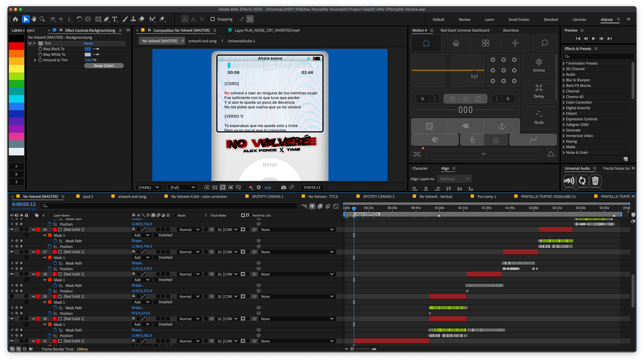Click the Universal Audio sound wave icon

pos(569,180)
